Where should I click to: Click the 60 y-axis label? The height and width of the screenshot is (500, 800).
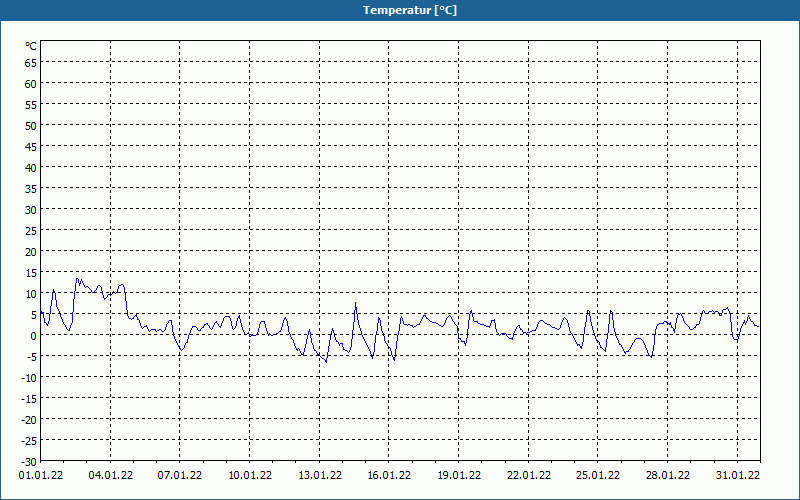pyautogui.click(x=31, y=84)
